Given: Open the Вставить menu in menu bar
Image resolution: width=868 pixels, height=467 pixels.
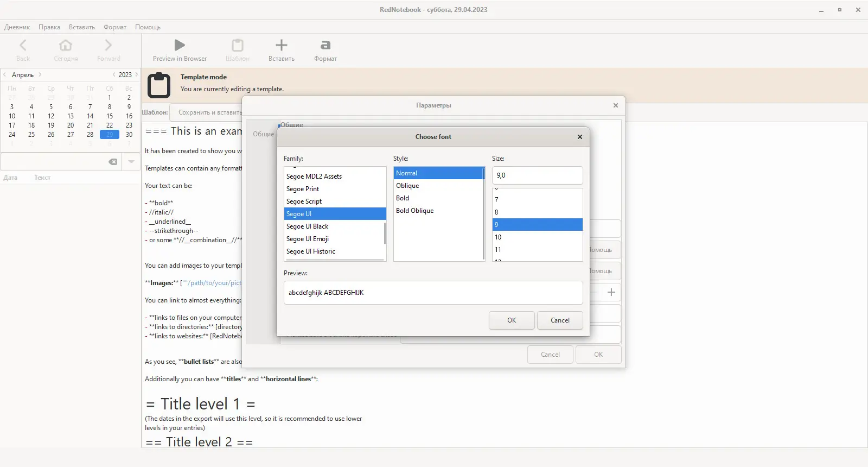Looking at the screenshot, I should [82, 27].
